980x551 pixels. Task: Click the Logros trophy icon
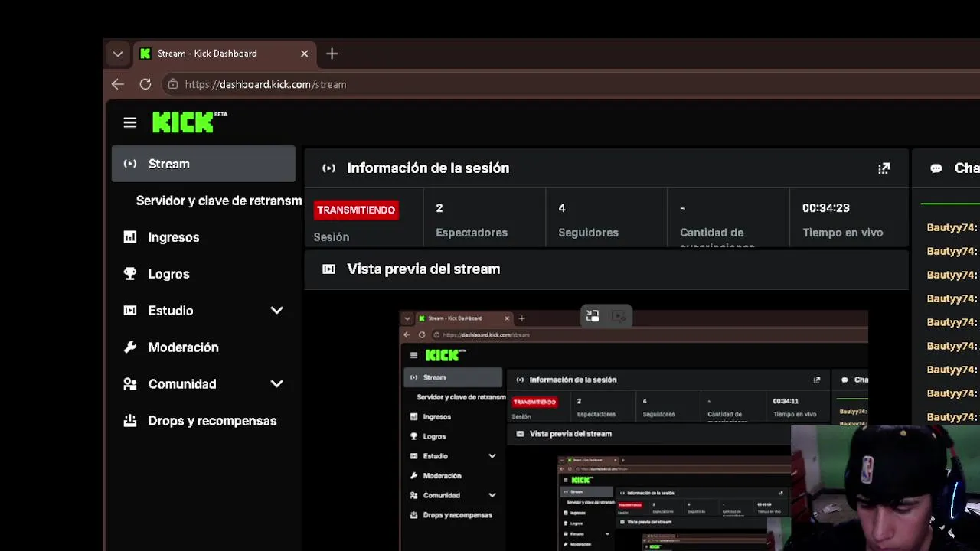coord(130,274)
